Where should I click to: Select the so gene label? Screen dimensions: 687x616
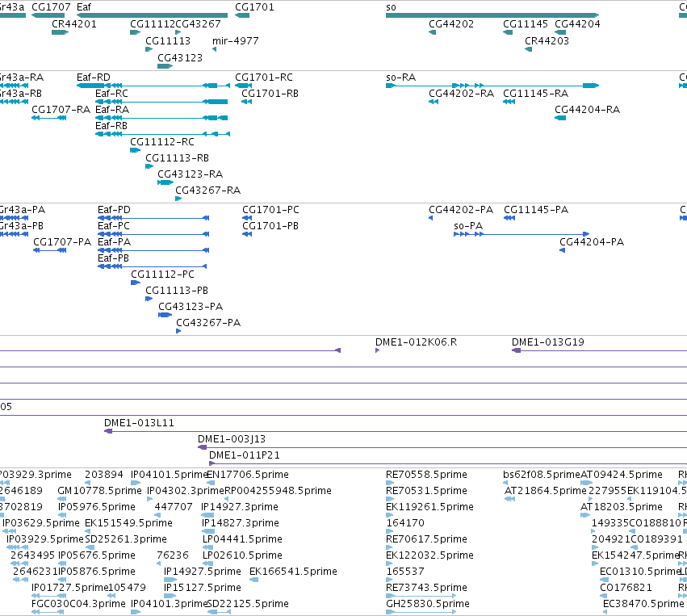pyautogui.click(x=391, y=7)
